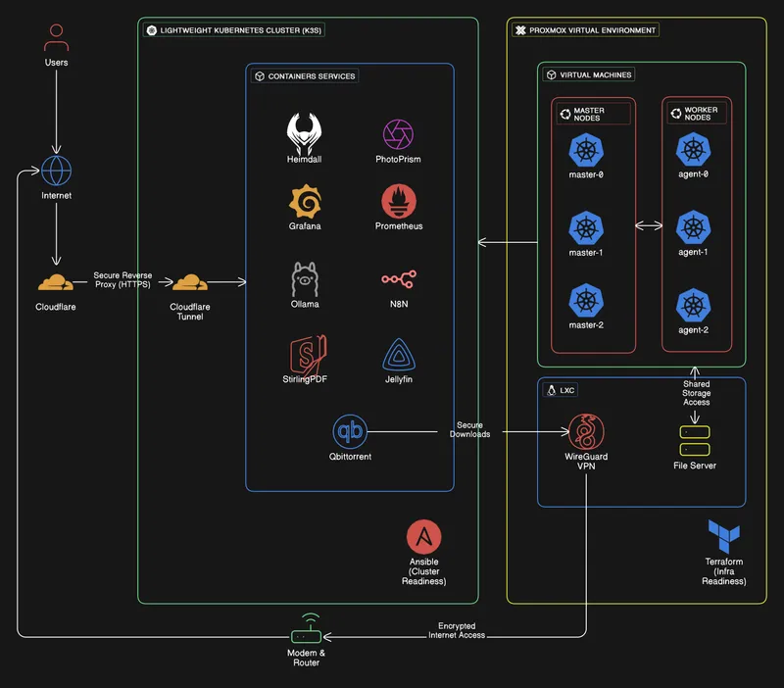Click the "Terraform (Infra Readiness)" caption

[724, 571]
